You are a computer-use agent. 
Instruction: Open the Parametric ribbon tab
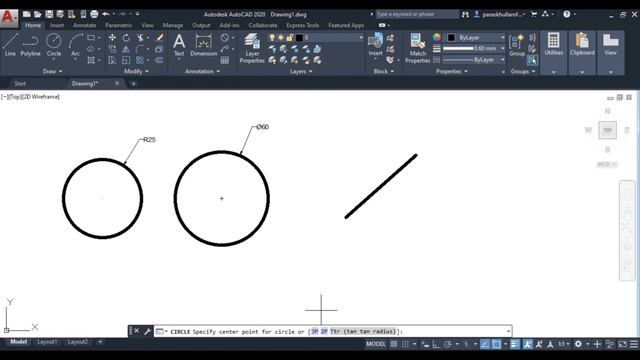pos(119,25)
